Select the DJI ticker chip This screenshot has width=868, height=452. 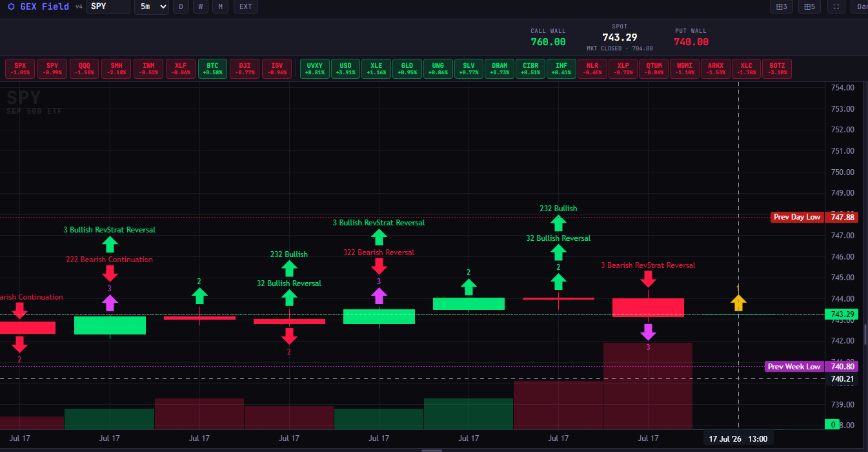pos(245,68)
